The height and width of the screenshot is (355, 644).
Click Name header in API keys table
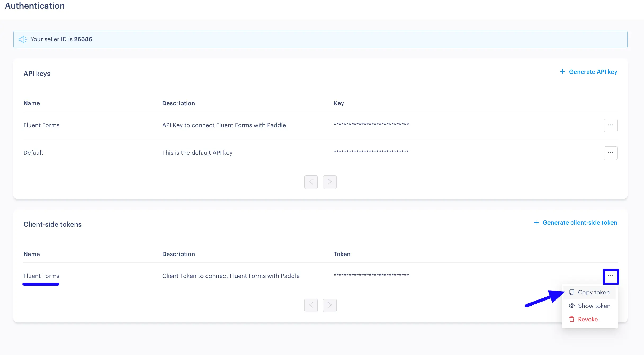click(x=32, y=103)
